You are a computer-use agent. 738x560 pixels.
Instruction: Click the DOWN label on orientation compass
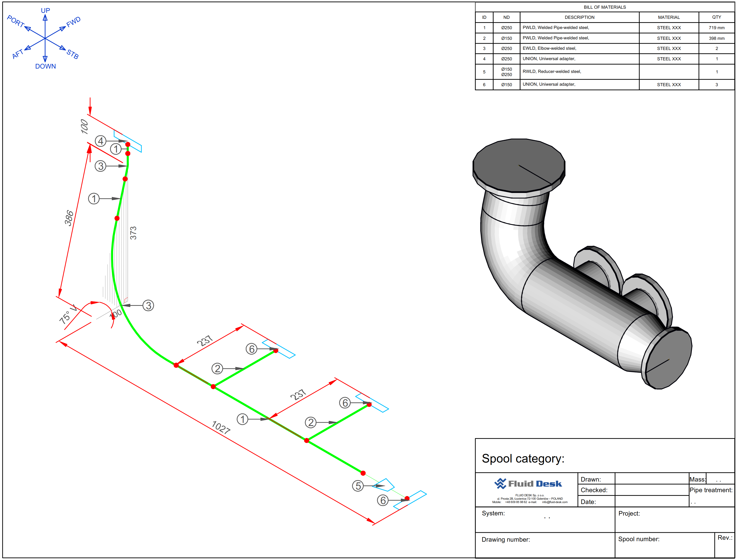45,66
